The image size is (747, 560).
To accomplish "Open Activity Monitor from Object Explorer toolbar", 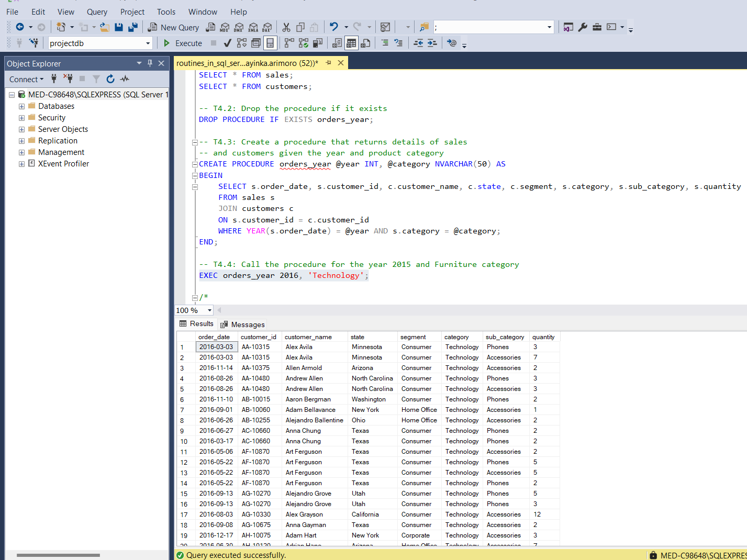I will pos(125,79).
